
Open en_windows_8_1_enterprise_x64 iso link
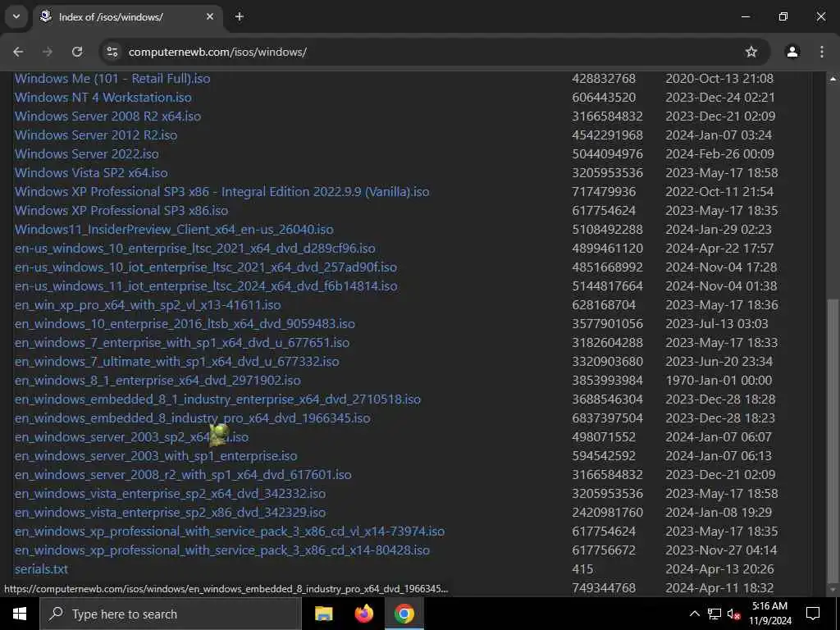tap(157, 381)
